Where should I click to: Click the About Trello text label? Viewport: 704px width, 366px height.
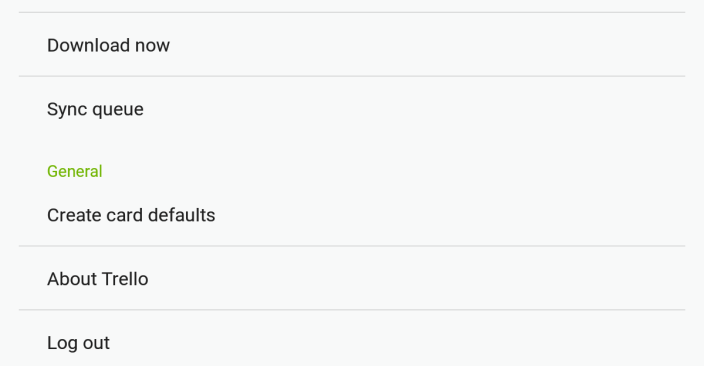click(x=97, y=279)
